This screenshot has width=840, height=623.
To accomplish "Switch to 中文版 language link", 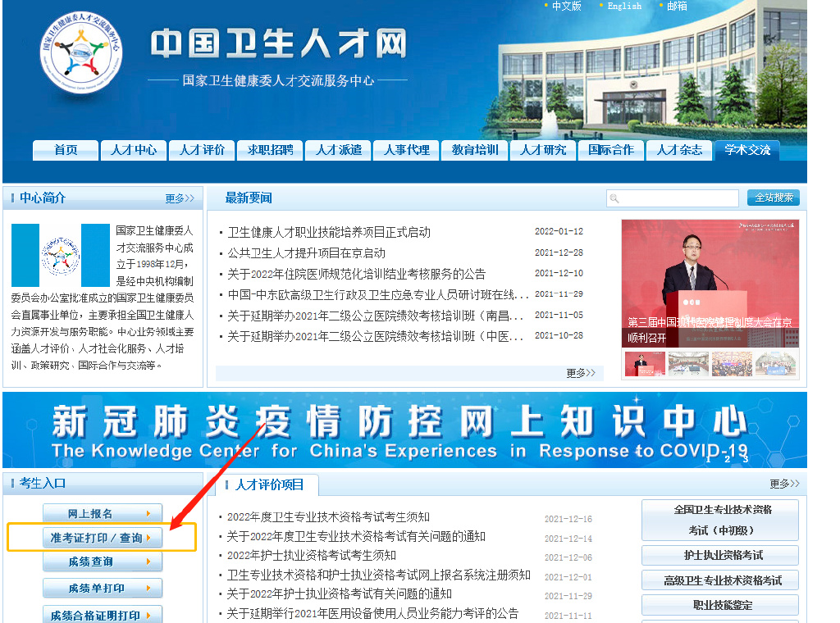I will pos(566,6).
